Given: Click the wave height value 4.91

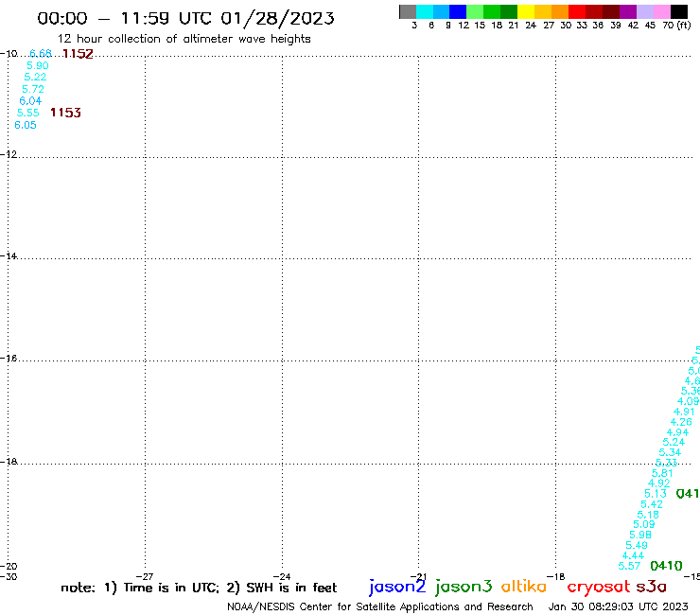Looking at the screenshot, I should (x=684, y=412).
